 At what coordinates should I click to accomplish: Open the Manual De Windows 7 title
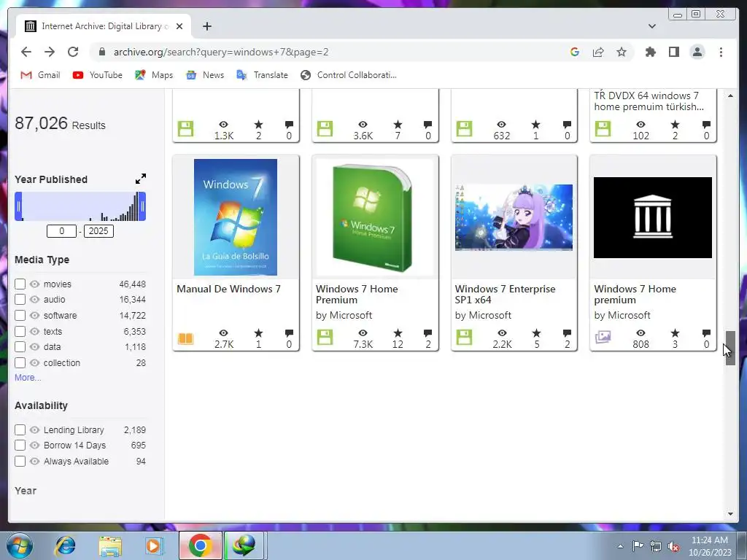228,289
